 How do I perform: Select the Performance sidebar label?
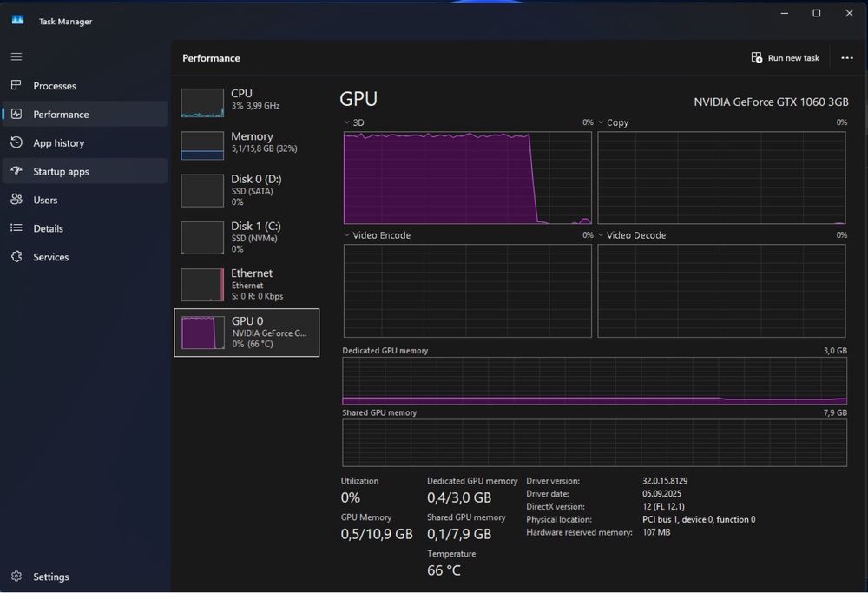coord(61,114)
